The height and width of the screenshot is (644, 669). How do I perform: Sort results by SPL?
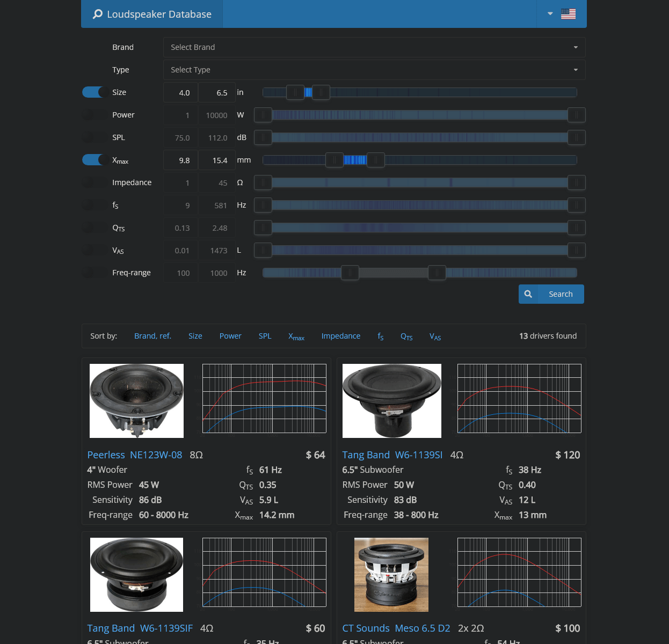265,336
